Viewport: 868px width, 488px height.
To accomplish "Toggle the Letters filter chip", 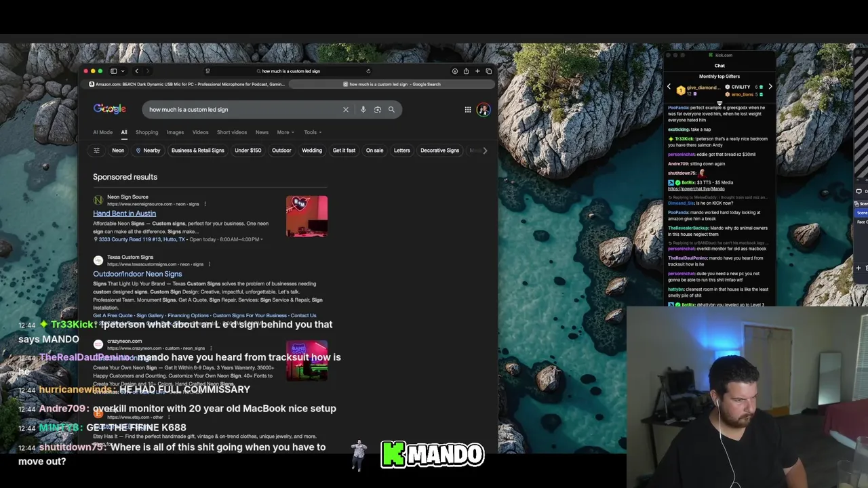I will tap(402, 150).
